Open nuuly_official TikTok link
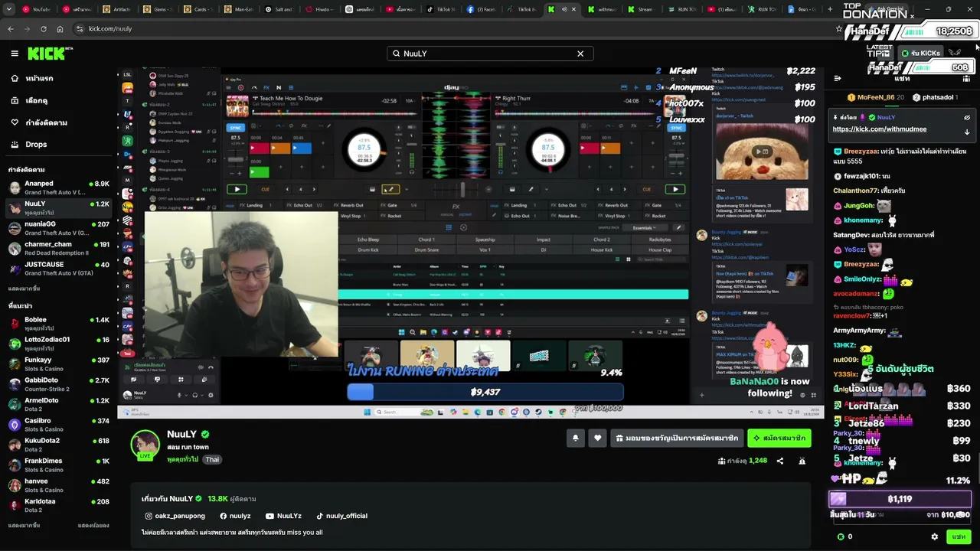The height and width of the screenshot is (551, 980). click(341, 516)
